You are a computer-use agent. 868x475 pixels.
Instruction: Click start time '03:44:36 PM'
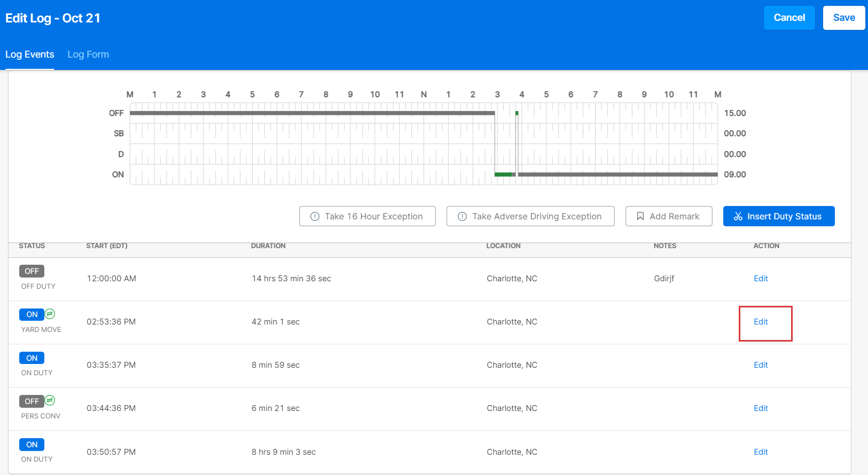coord(111,408)
